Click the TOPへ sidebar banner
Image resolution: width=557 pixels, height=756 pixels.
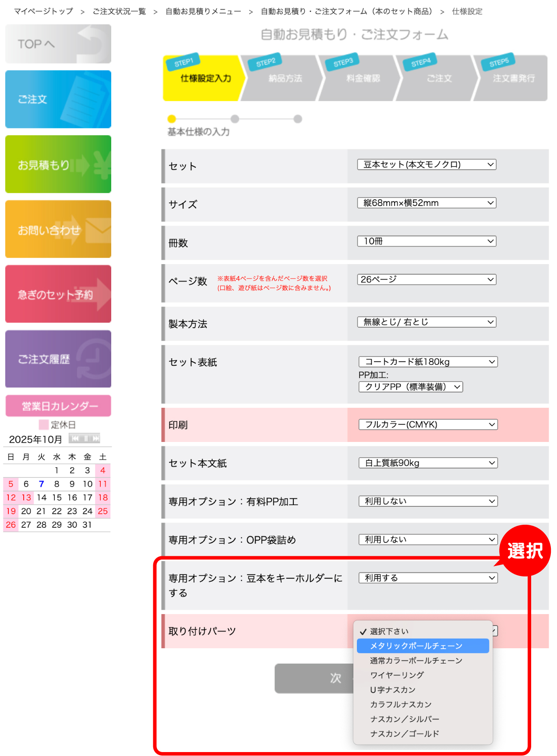[58, 44]
